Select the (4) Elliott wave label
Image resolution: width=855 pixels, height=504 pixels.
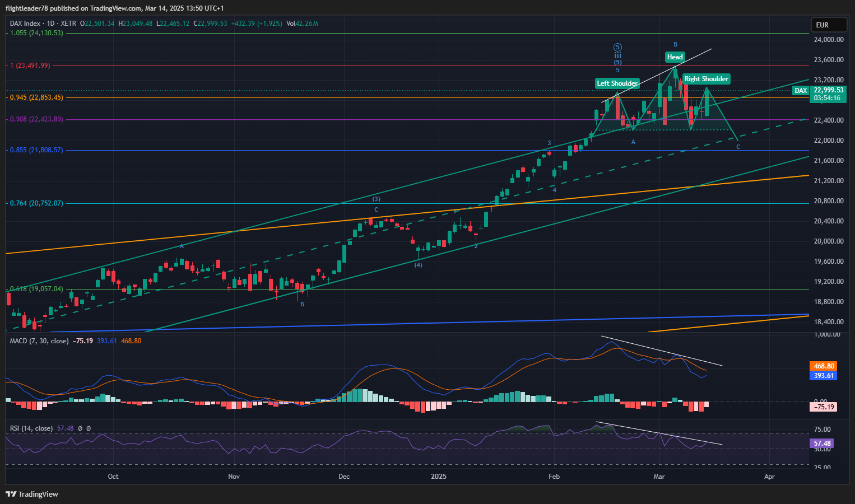pyautogui.click(x=419, y=265)
